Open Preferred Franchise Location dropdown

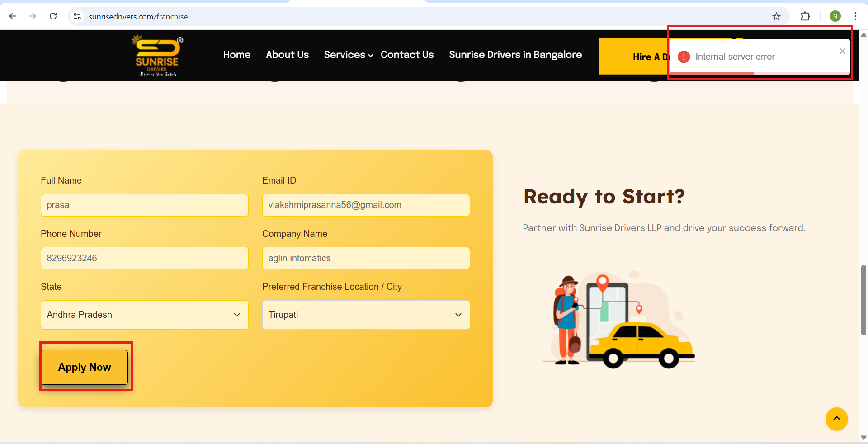pos(366,315)
